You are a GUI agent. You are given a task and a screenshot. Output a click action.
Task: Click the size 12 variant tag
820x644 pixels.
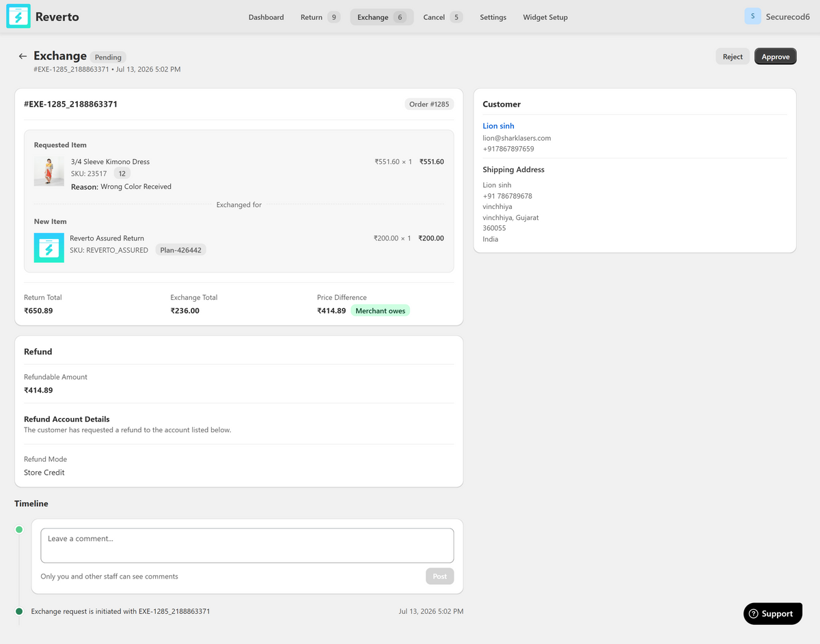[122, 173]
